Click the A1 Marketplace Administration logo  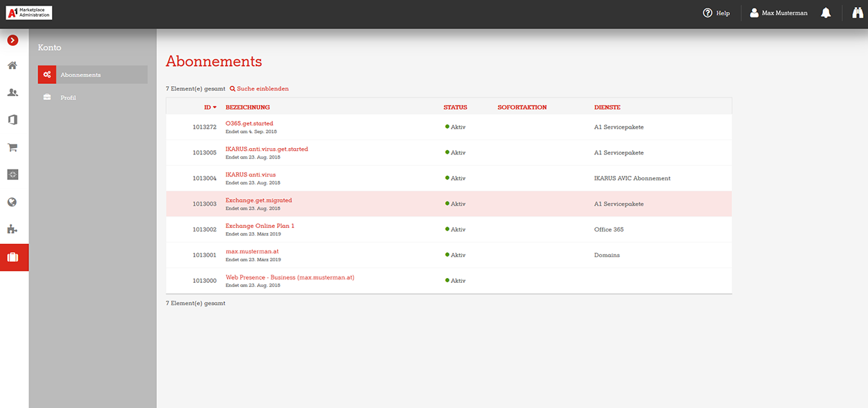(29, 13)
